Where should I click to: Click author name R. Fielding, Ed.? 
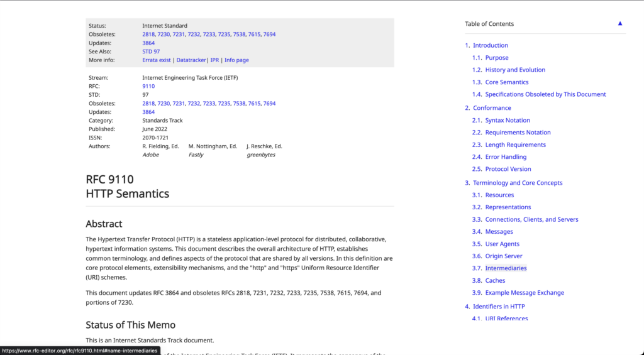point(160,146)
